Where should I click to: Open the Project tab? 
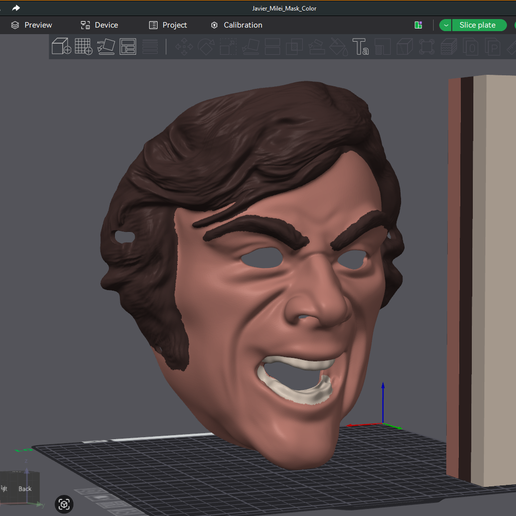168,25
